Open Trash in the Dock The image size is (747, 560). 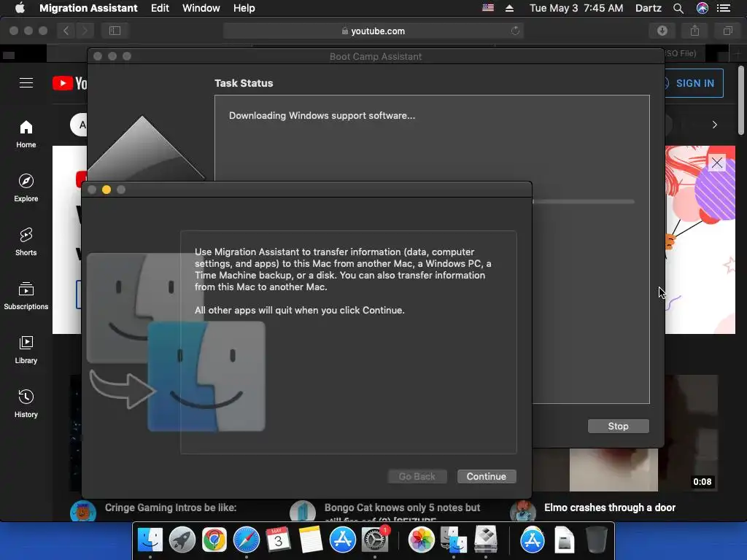point(596,540)
